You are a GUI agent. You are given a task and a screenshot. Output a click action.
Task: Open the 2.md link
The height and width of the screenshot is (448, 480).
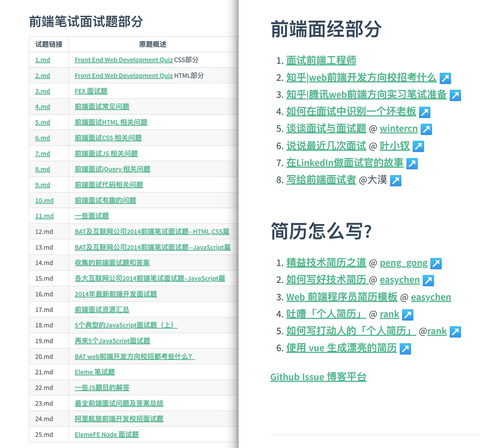(x=43, y=76)
